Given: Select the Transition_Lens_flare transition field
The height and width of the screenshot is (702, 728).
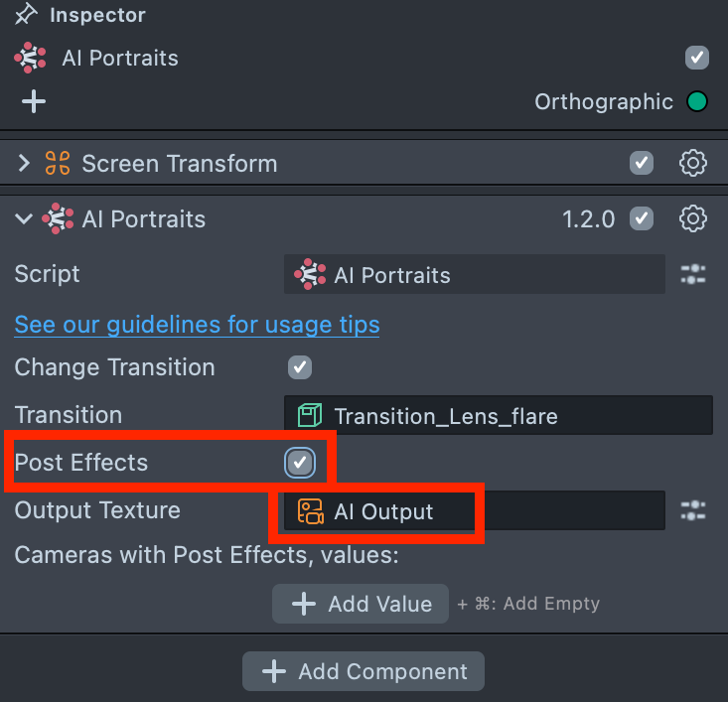Looking at the screenshot, I should click(x=498, y=415).
